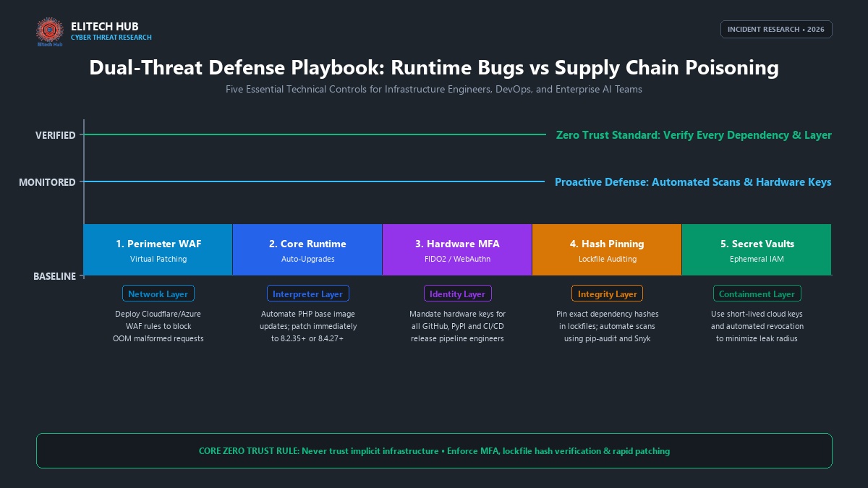Click the CORE ZERO TRUST RULE banner
Screen dimensions: 868x488
434,450
